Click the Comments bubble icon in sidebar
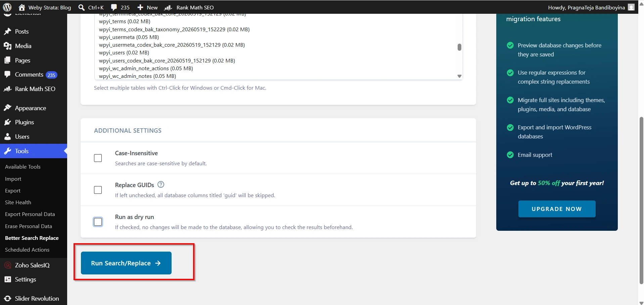Screen dimensions: 644x305 tap(7, 75)
